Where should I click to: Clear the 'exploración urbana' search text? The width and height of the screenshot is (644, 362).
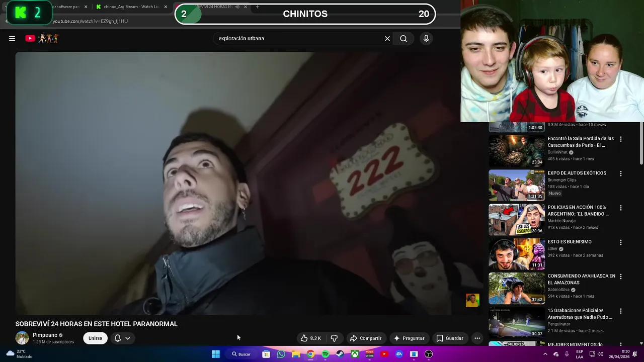pyautogui.click(x=387, y=38)
